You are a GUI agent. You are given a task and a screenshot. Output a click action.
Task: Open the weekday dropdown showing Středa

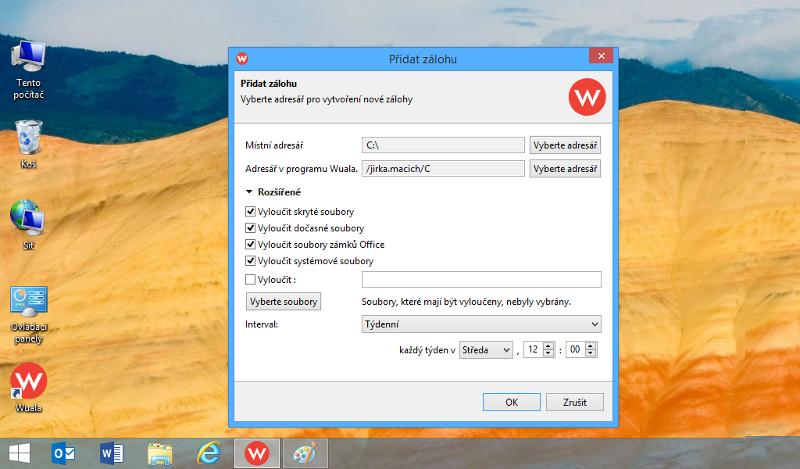[485, 350]
